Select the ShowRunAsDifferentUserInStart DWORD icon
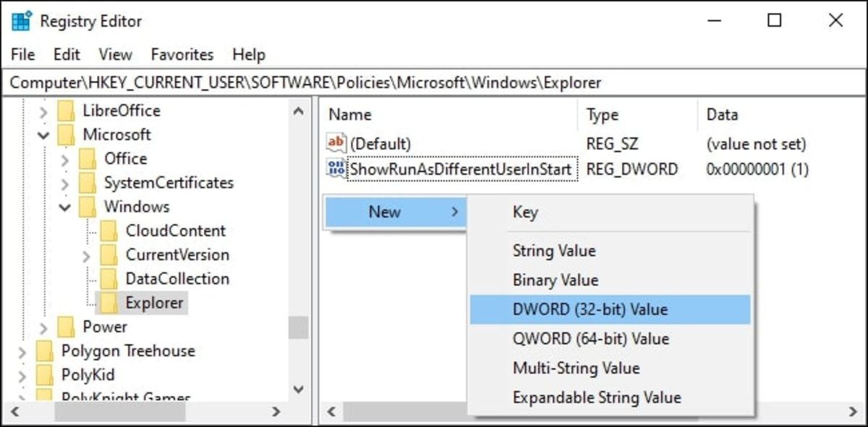This screenshot has height=427, width=868. tap(336, 169)
